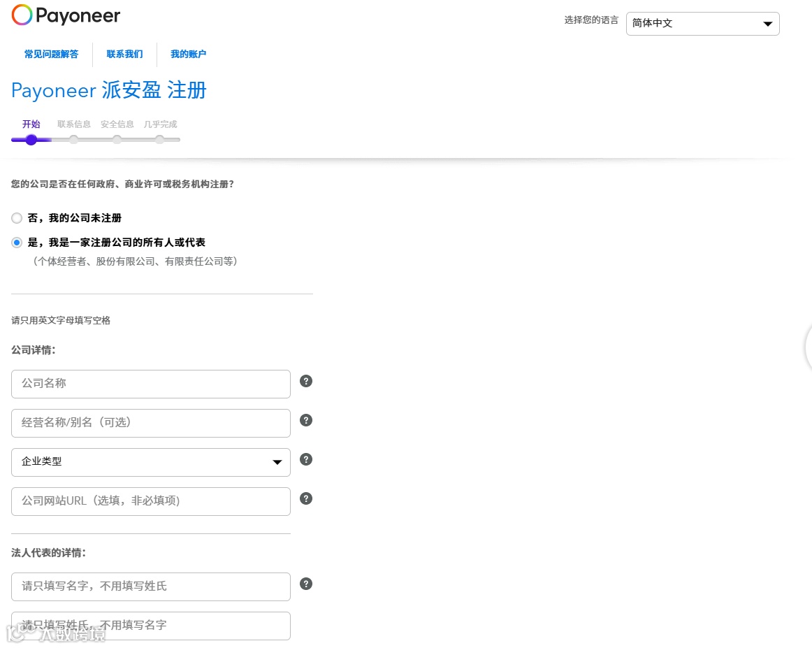Click the Payoneer 派安盈 注册 heading
812x648 pixels.
tap(109, 90)
